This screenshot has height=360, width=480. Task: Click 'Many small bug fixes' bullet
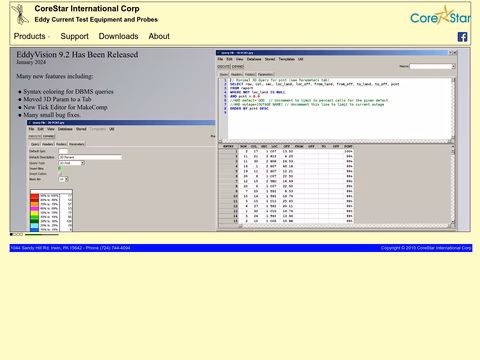click(52, 115)
